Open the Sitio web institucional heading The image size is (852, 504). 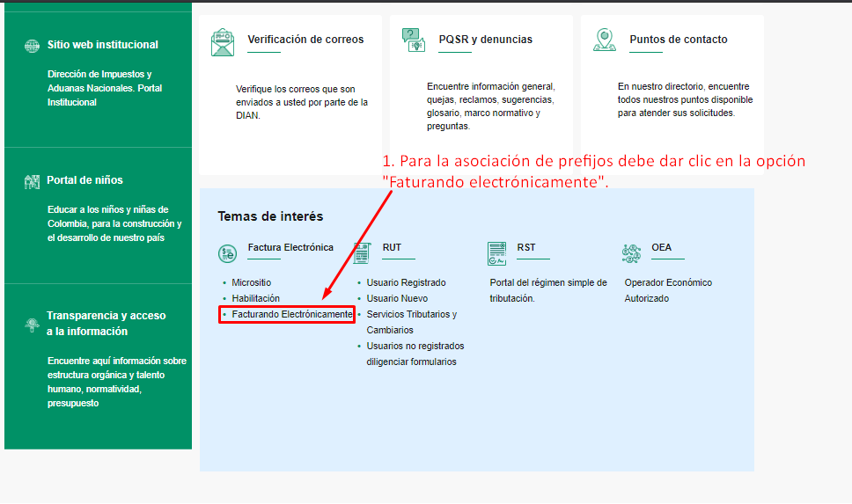tap(103, 45)
